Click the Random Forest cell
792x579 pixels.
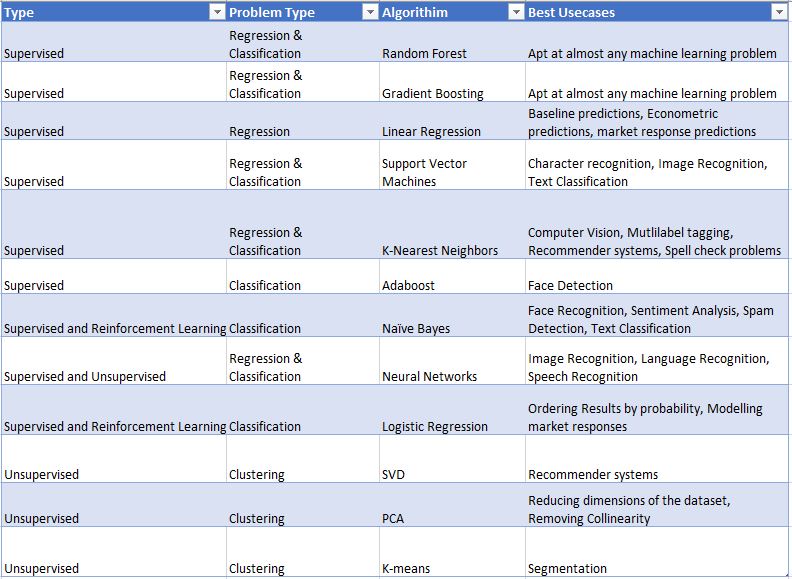point(424,53)
